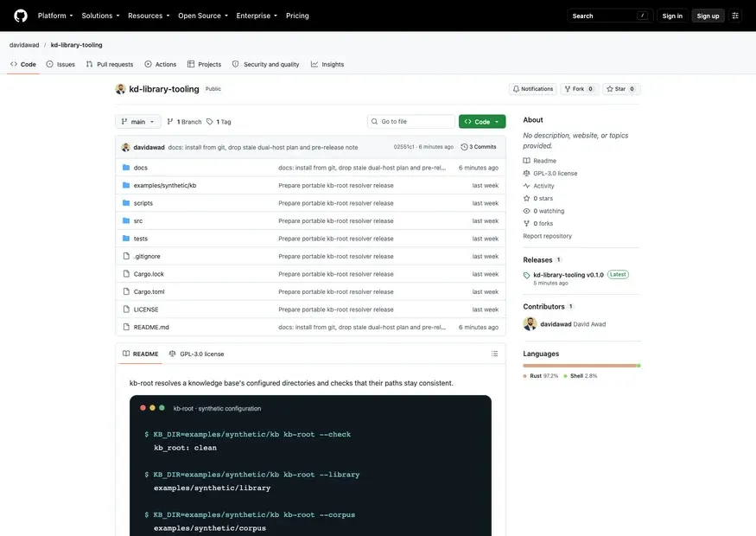Open Security and quality tab
This screenshot has height=536, width=756.
[265, 64]
